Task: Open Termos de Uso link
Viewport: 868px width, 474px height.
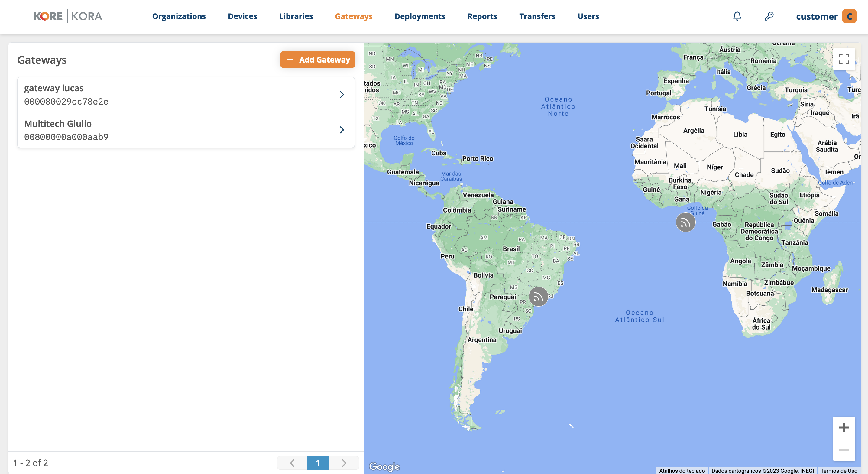Action: pos(838,471)
